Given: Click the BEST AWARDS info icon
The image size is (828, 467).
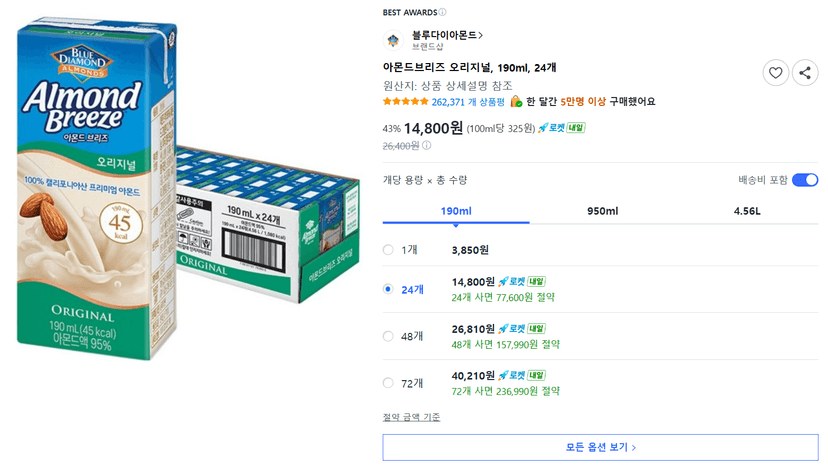Looking at the screenshot, I should pos(443,12).
